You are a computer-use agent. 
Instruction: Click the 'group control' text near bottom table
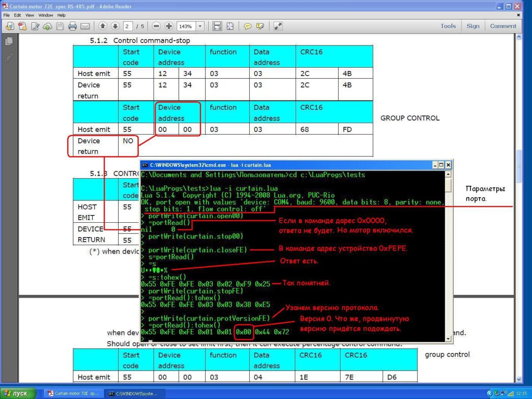point(447,354)
